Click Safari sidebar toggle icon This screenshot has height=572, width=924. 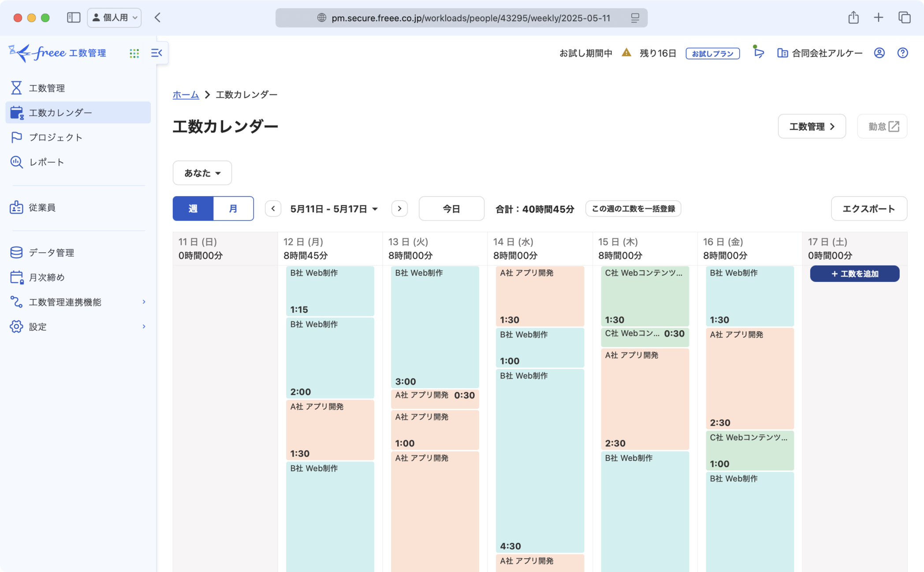[74, 18]
